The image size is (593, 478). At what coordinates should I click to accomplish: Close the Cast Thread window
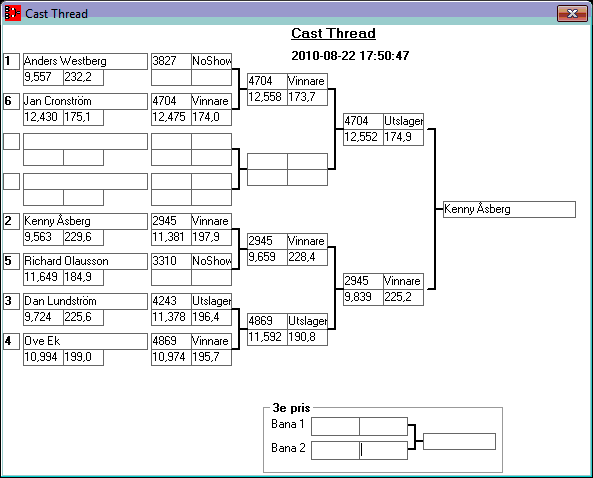coord(573,14)
